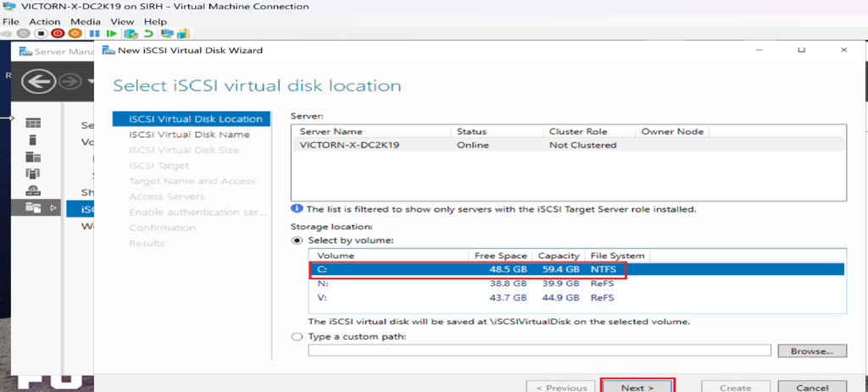Open the Media menu

click(x=85, y=21)
